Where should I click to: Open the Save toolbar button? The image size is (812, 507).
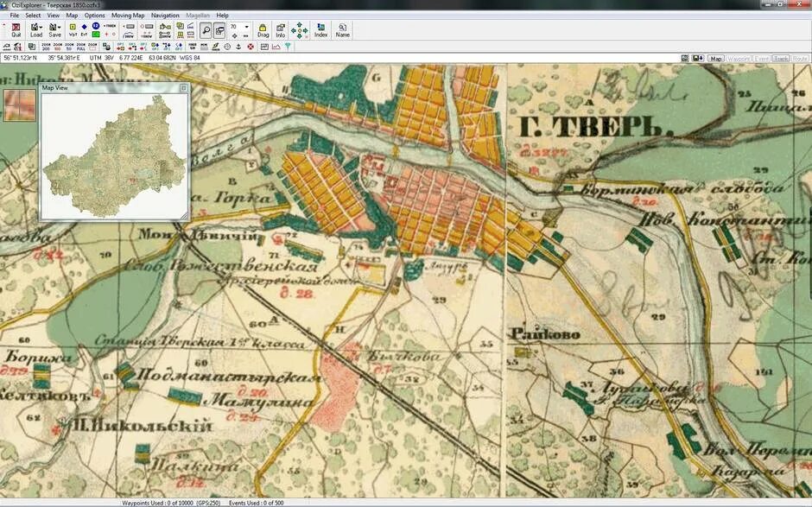(55, 30)
